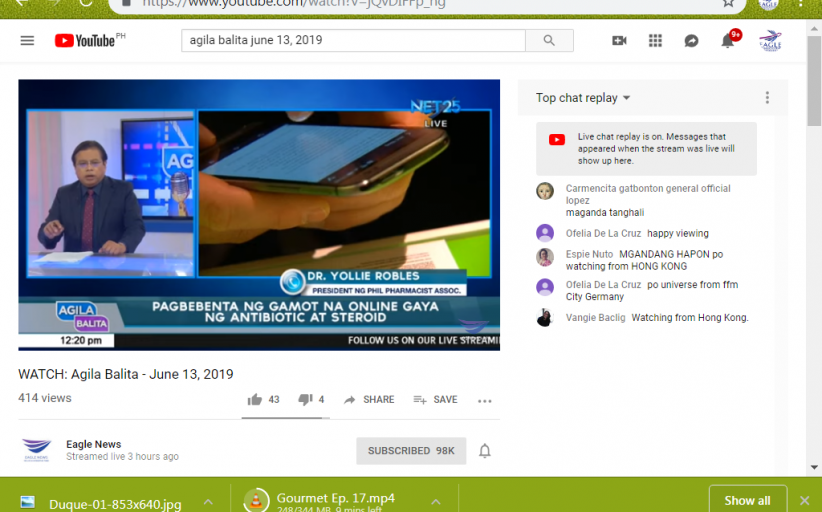Open the notifications bell in header

pyautogui.click(x=728, y=40)
